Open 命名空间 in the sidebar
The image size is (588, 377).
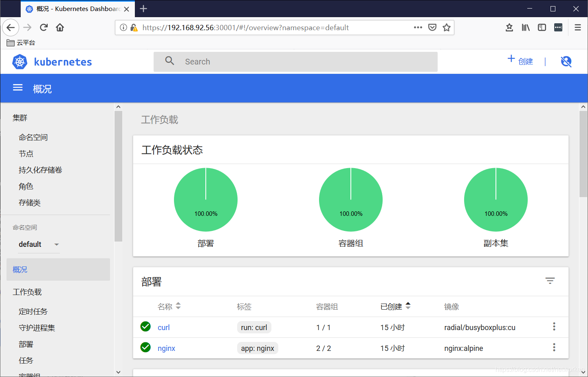(33, 137)
